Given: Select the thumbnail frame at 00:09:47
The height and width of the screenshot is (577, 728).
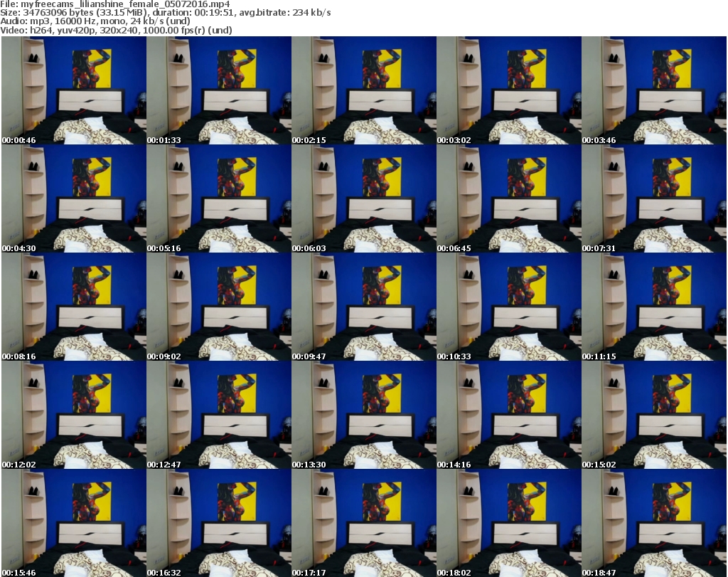Looking at the screenshot, I should [x=363, y=307].
